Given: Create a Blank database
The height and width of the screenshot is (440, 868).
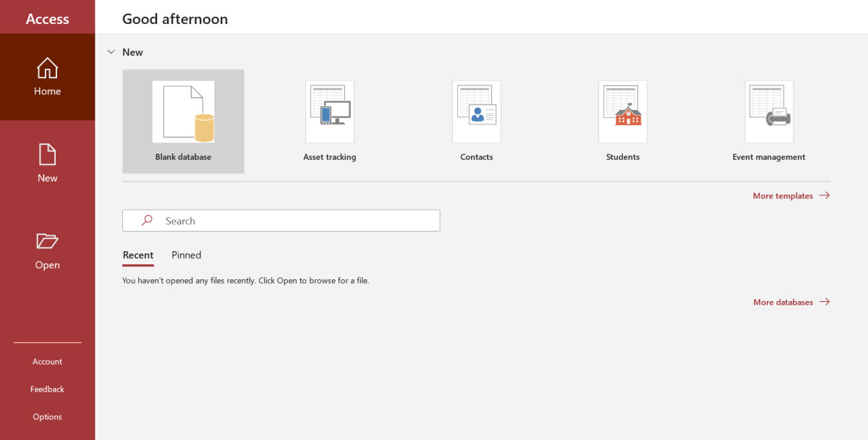Looking at the screenshot, I should [x=183, y=119].
